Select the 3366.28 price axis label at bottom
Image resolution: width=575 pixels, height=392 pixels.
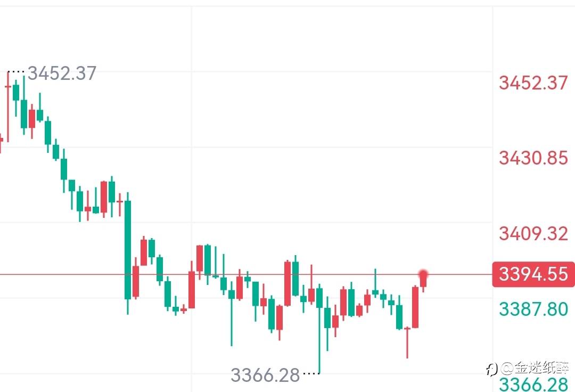click(533, 385)
